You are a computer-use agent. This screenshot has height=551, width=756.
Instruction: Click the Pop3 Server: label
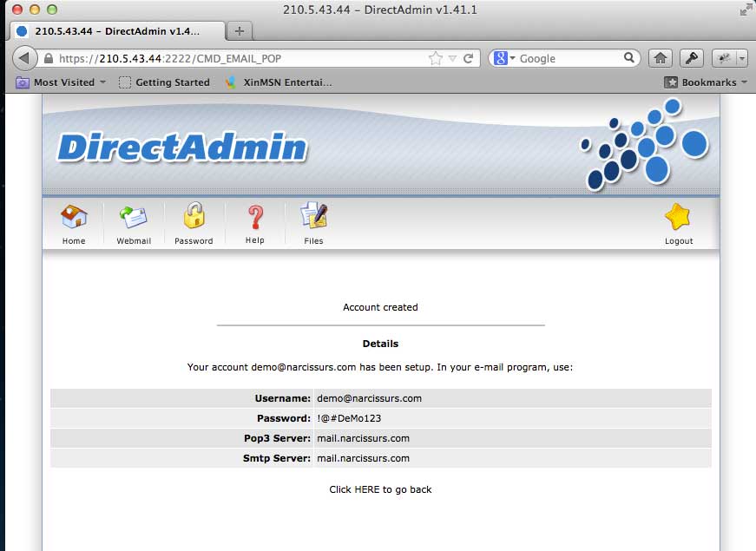click(x=277, y=439)
